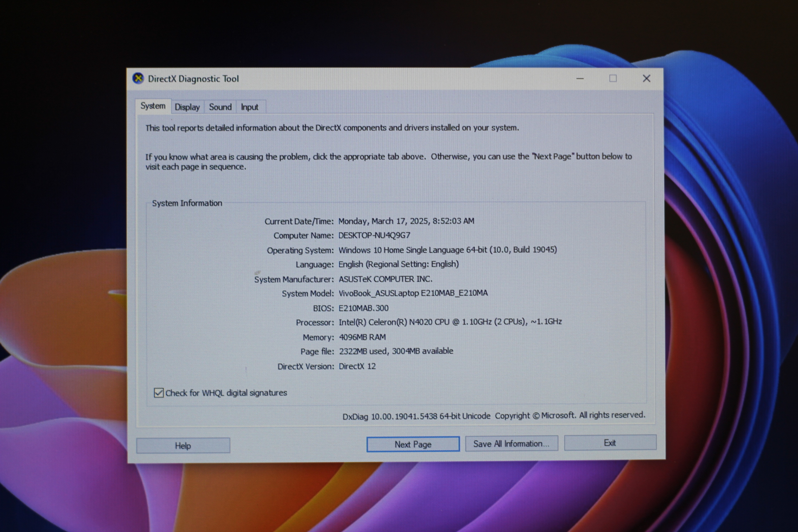Open Help for DirectX tool

coord(183,446)
